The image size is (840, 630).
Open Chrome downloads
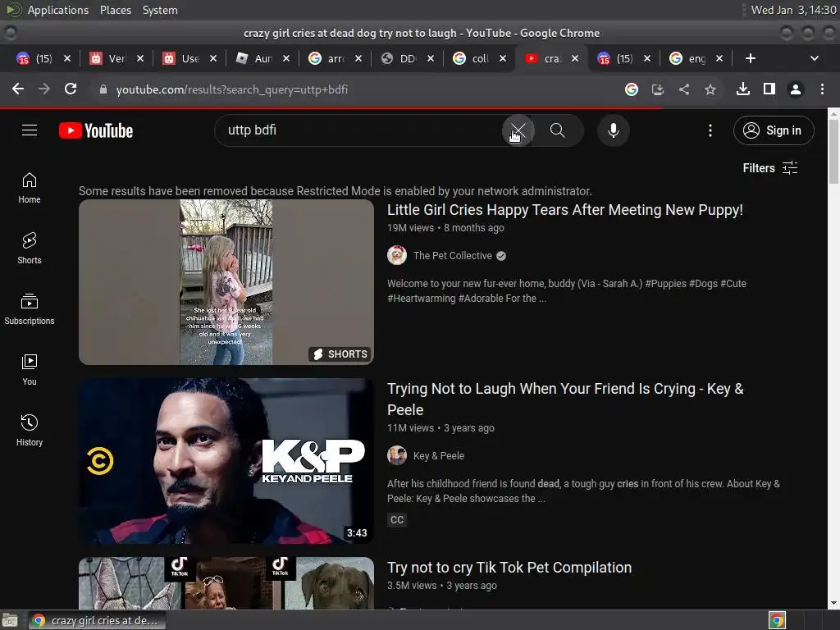click(743, 89)
